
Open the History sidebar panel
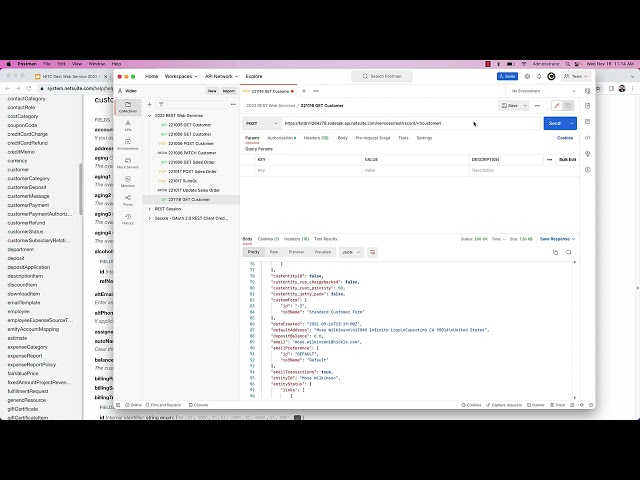[128, 219]
